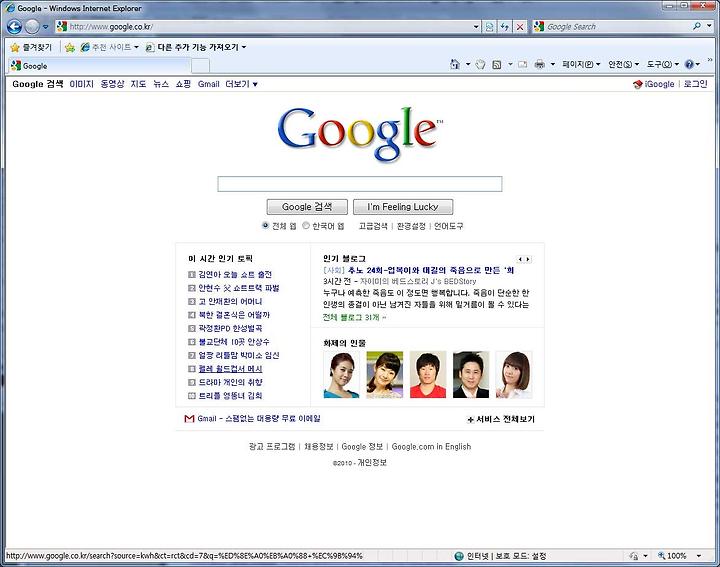Go back with the browser Back arrow
Screen dimensions: 720x567
(15, 27)
